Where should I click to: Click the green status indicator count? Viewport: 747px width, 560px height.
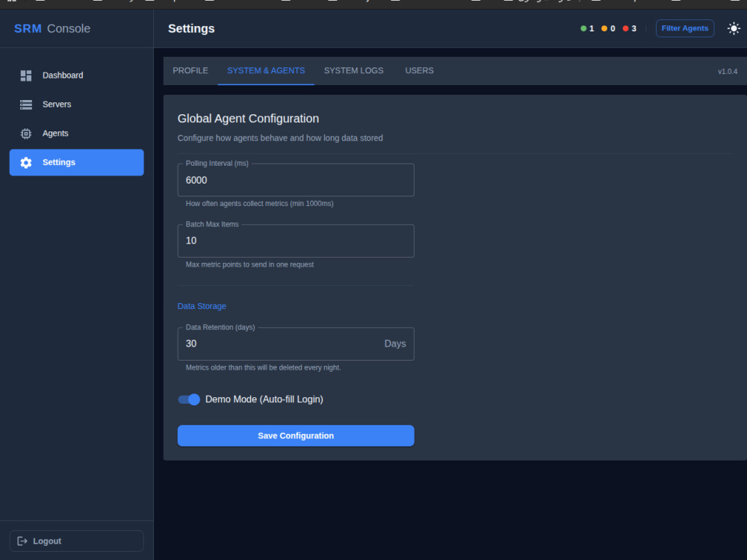click(x=587, y=28)
